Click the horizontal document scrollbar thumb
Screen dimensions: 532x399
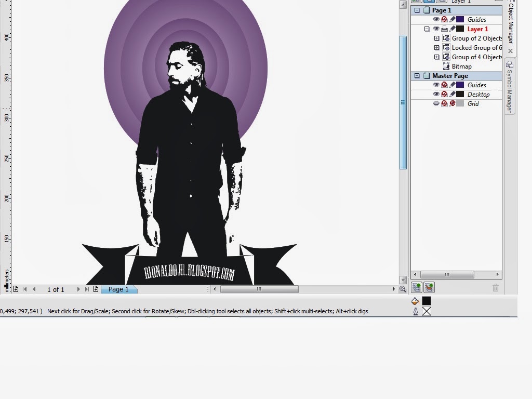(x=260, y=289)
